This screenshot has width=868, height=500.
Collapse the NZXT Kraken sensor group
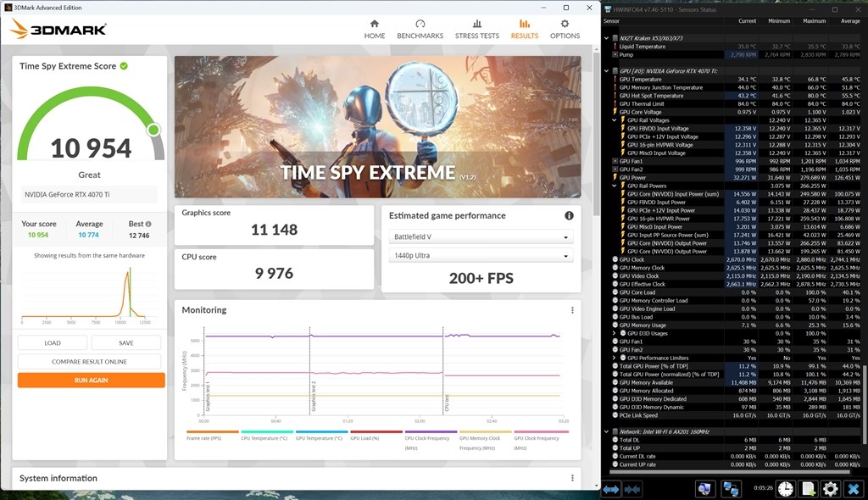(x=607, y=38)
